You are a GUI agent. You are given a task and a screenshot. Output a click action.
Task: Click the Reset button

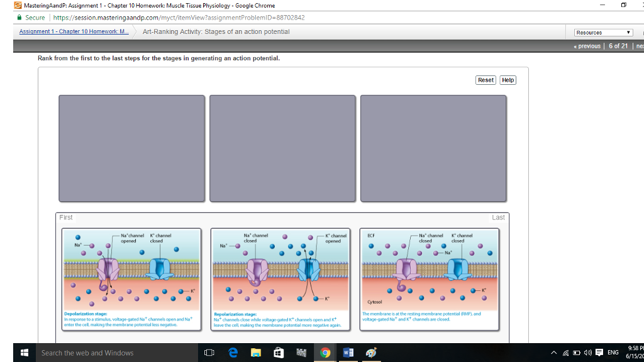pos(484,80)
